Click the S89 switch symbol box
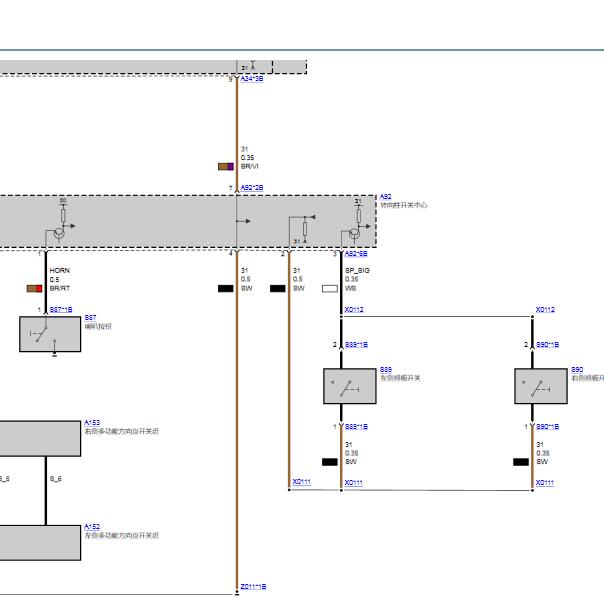Image resolution: width=604 pixels, height=607 pixels. pyautogui.click(x=350, y=386)
